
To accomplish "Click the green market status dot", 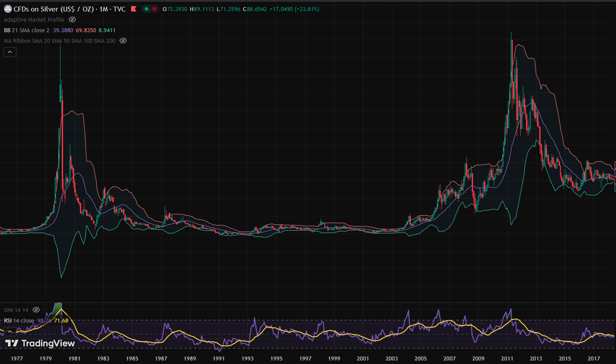I will pyautogui.click(x=146, y=9).
